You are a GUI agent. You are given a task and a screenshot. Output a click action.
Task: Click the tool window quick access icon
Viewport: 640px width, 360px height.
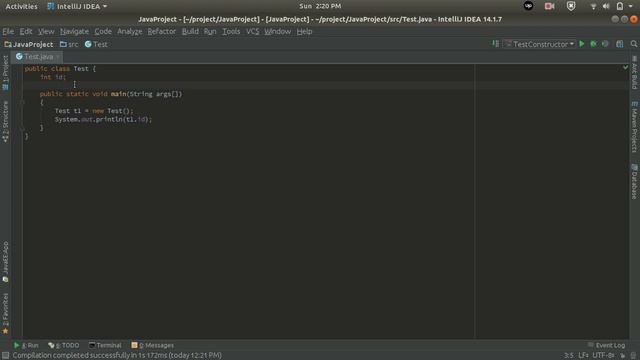click(5, 356)
